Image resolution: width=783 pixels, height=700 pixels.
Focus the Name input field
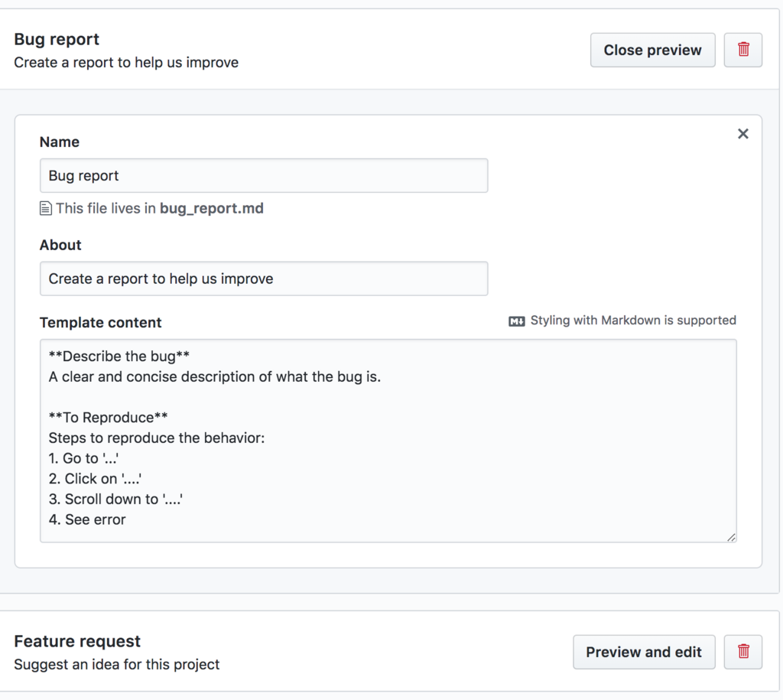click(263, 176)
